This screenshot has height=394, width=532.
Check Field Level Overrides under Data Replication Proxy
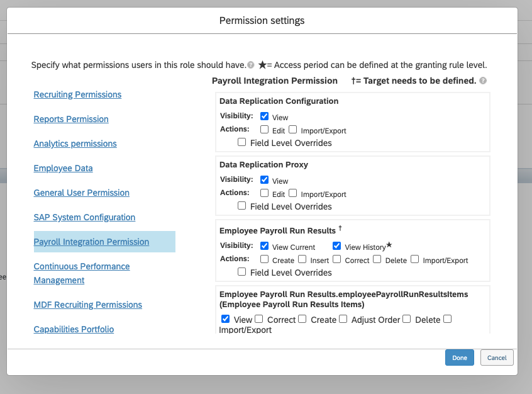pyautogui.click(x=242, y=205)
